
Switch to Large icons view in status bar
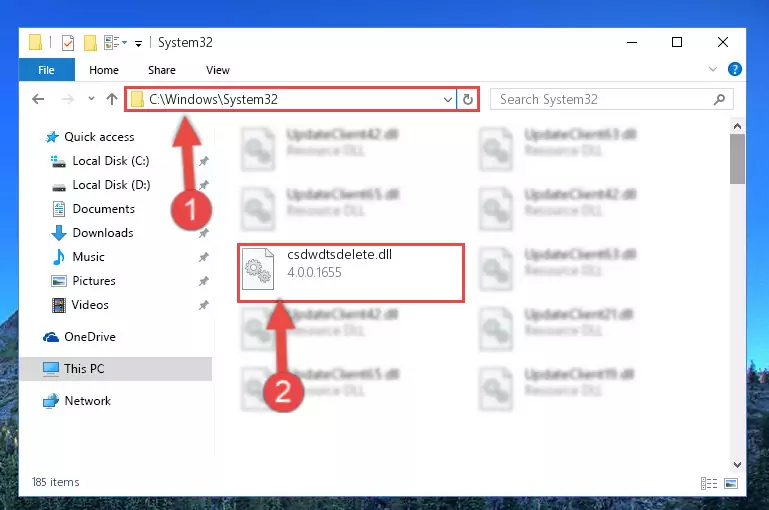pyautogui.click(x=731, y=484)
